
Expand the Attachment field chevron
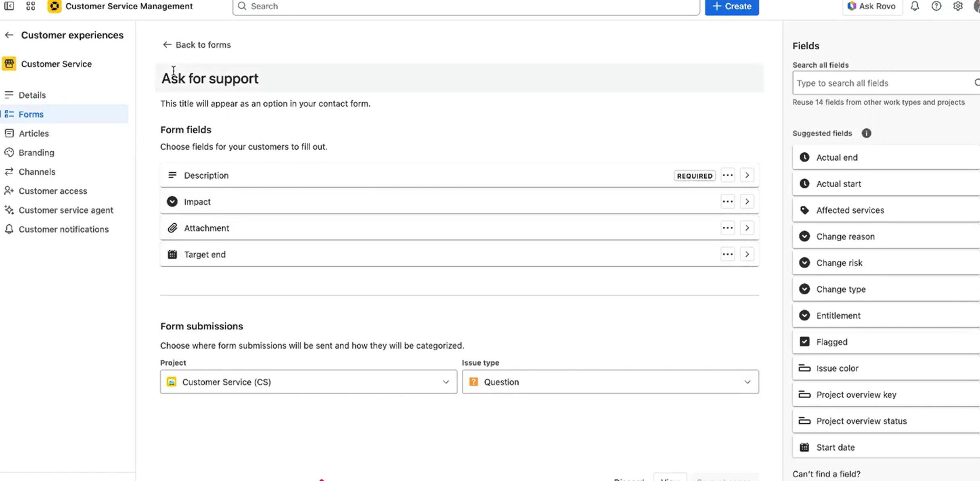[x=747, y=228]
